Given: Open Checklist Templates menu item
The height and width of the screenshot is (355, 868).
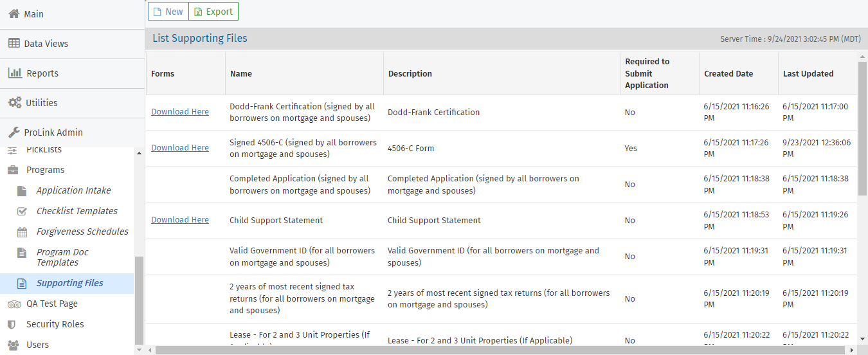Looking at the screenshot, I should coord(77,211).
